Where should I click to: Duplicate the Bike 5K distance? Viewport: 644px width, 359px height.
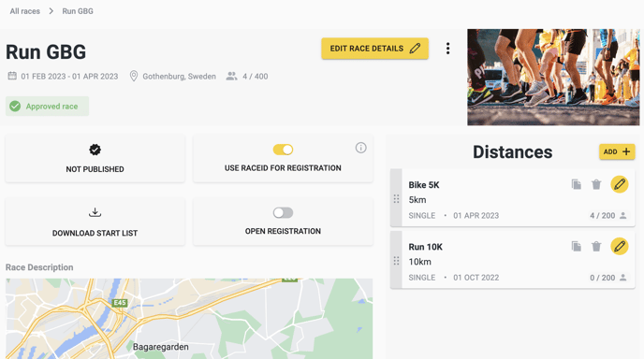point(577,184)
